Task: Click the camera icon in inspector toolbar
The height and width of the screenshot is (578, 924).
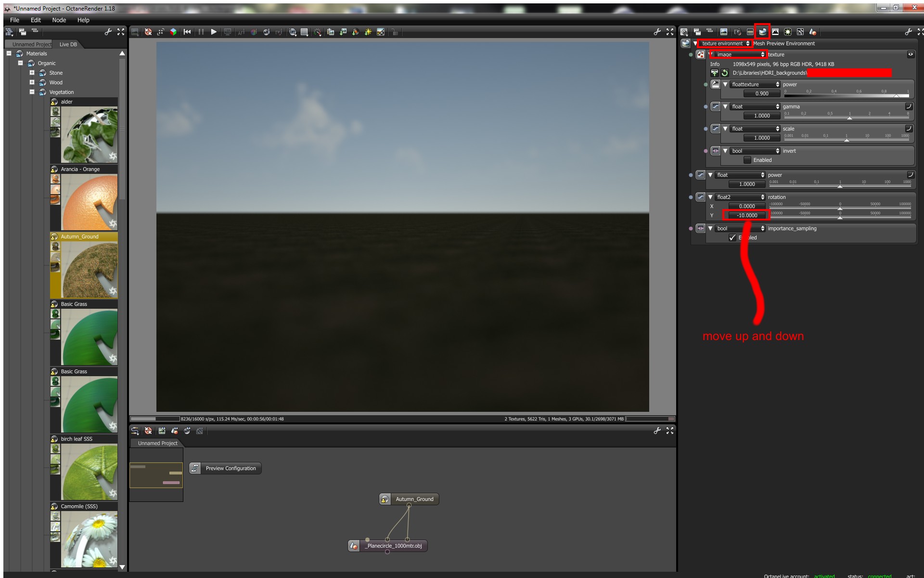Action: pos(737,32)
